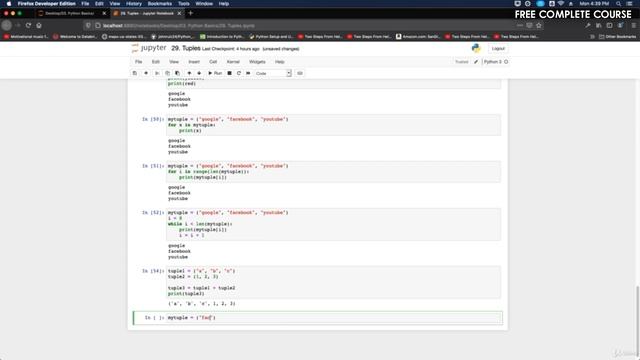Save the notebook with toolbar save icon
Viewport: 640px width, 360px height.
pyautogui.click(x=135, y=73)
